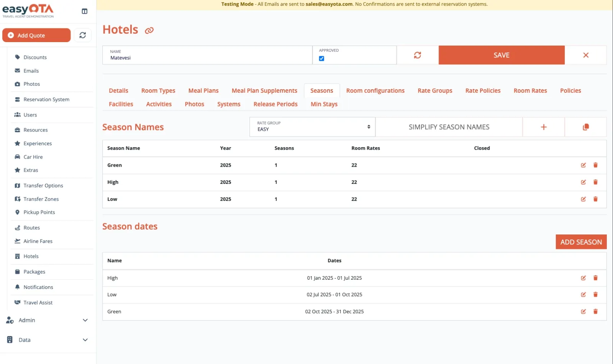
Task: Open Transfer Options in the sidebar
Action: [43, 185]
